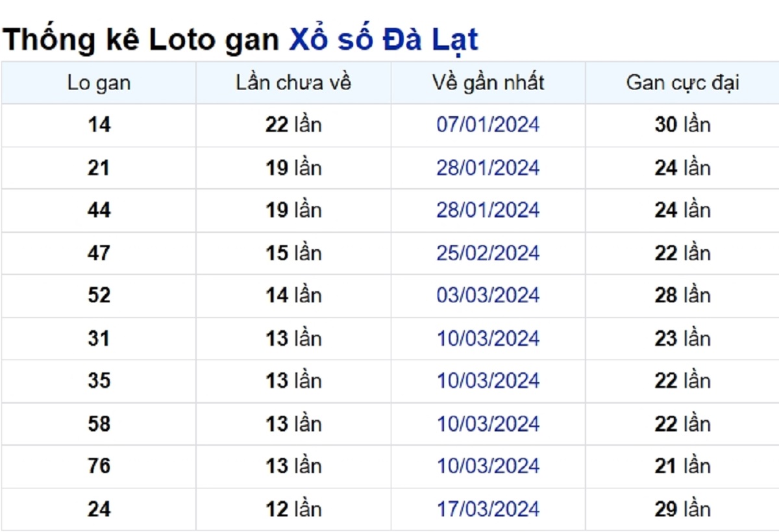The image size is (779, 532).
Task: Open the 03/03/2024 date link
Action: click(488, 295)
